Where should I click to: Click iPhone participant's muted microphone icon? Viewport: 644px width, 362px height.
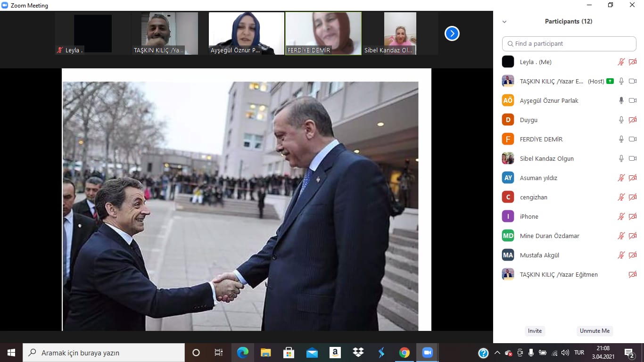621,216
